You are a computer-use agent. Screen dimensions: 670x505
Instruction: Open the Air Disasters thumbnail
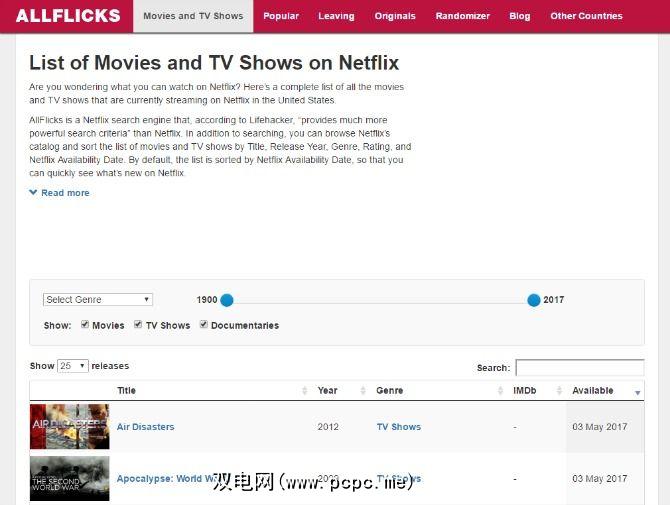(70, 426)
